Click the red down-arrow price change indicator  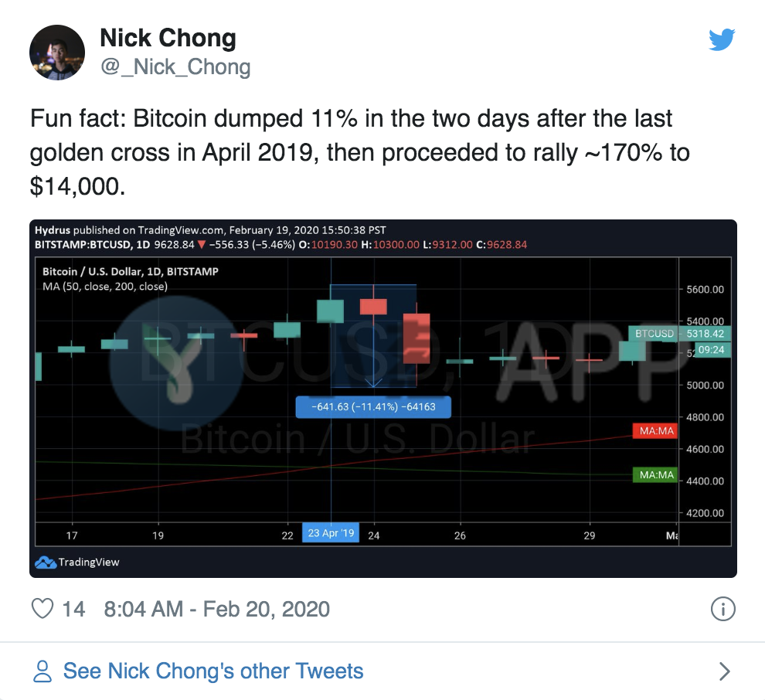click(202, 245)
